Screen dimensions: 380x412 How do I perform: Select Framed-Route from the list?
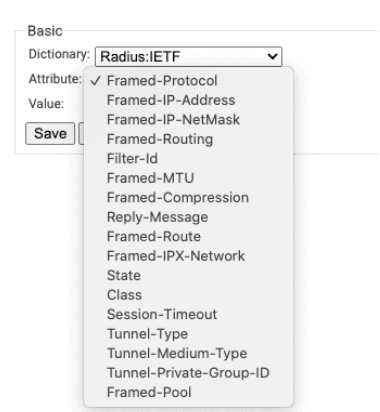[189, 237]
